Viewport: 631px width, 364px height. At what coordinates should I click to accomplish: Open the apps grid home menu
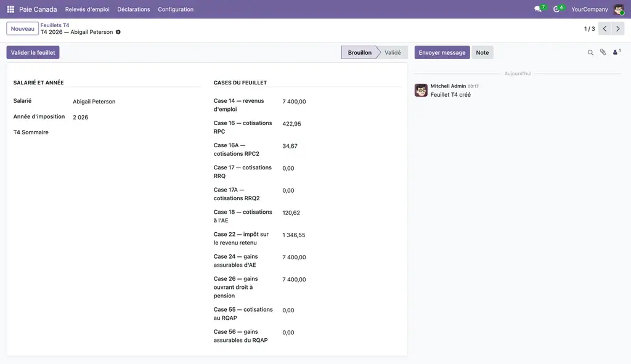[10, 9]
